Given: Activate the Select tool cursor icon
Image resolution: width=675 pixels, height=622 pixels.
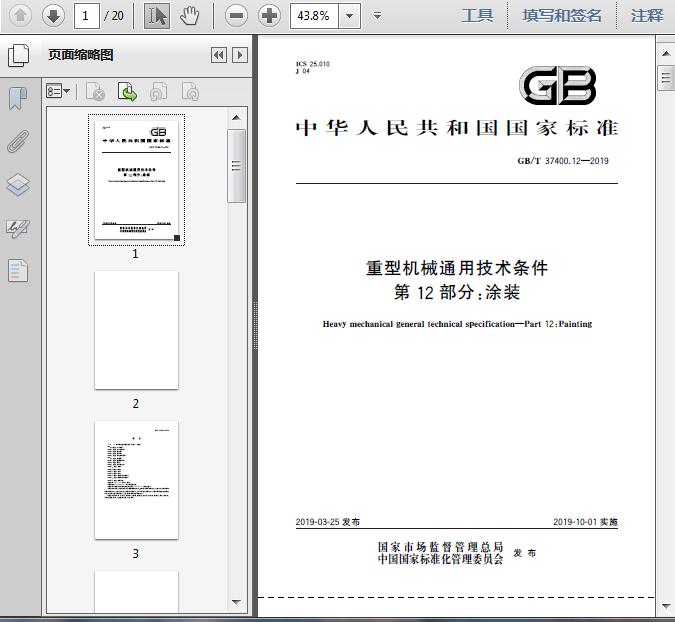Looking at the screenshot, I should click(x=157, y=16).
